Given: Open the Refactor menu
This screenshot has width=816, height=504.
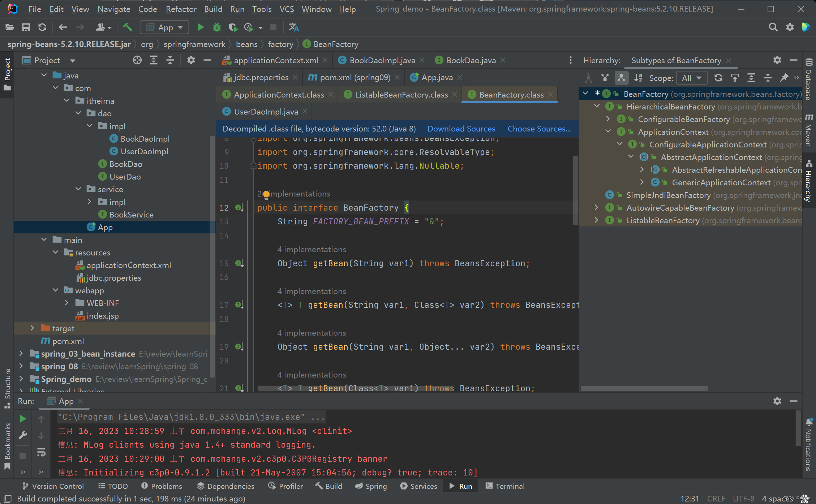Looking at the screenshot, I should [x=181, y=9].
